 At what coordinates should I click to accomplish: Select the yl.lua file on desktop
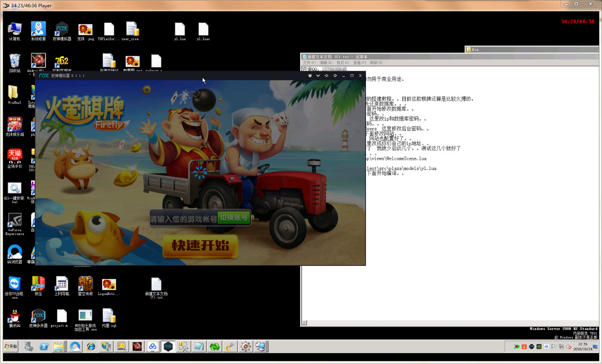click(180, 31)
